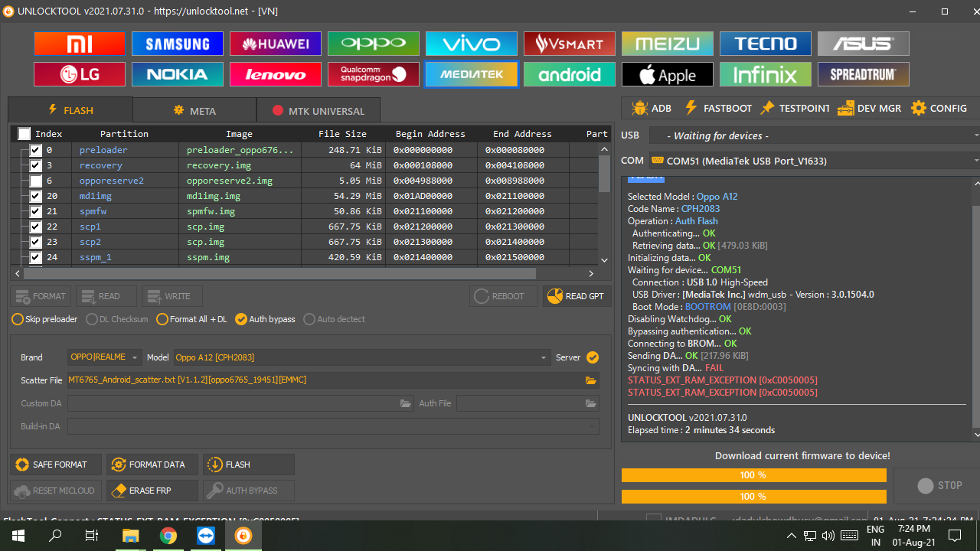Select the LG brand tile
980x551 pixels.
[x=80, y=74]
